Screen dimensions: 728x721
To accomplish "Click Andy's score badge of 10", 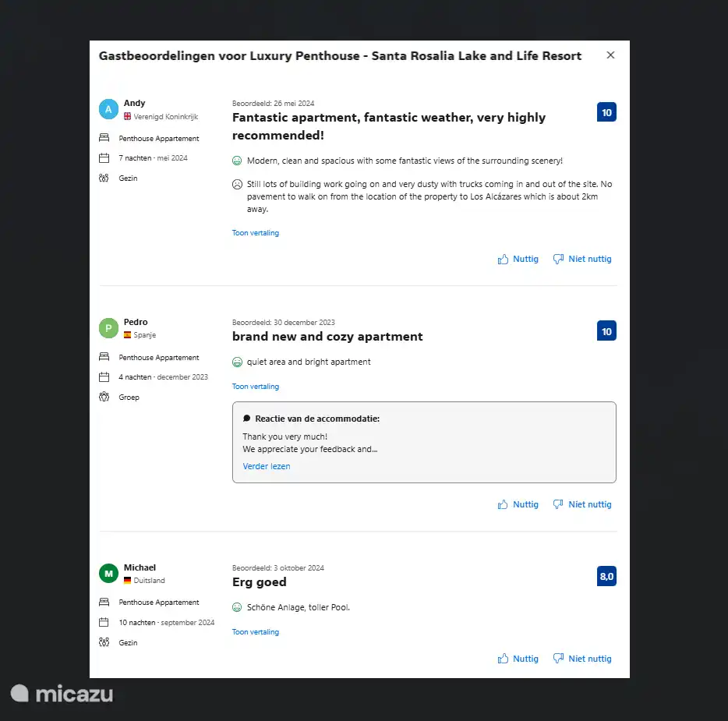I will pos(606,112).
